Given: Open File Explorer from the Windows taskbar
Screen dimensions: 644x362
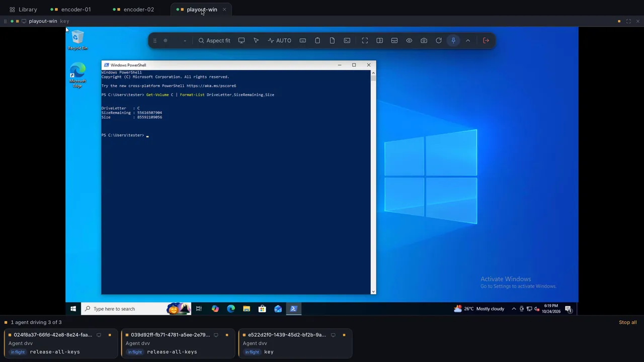Looking at the screenshot, I should point(247,309).
